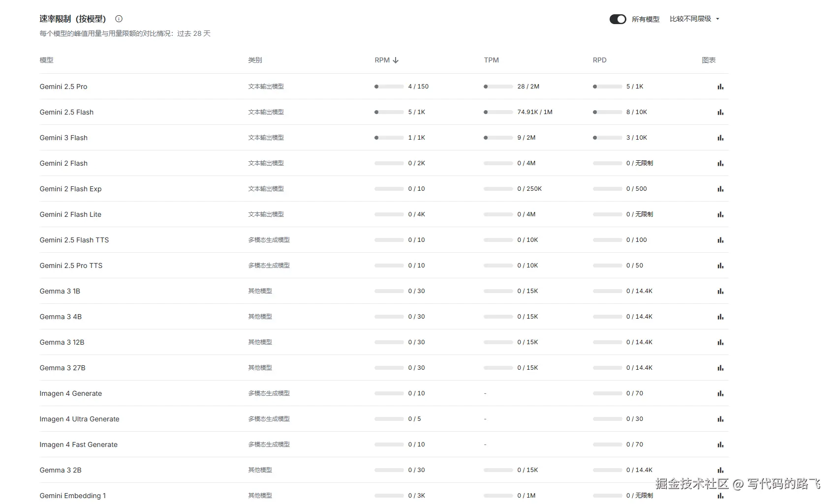This screenshot has height=504, width=834.
Task: Expand the 比较不同层级 dropdown
Action: click(x=694, y=19)
